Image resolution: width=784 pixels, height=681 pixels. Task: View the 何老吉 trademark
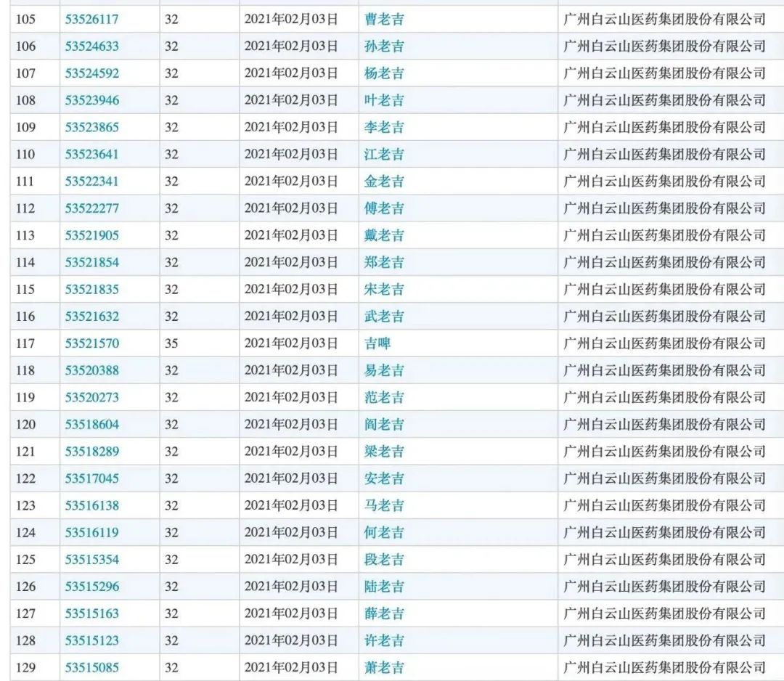(x=384, y=532)
